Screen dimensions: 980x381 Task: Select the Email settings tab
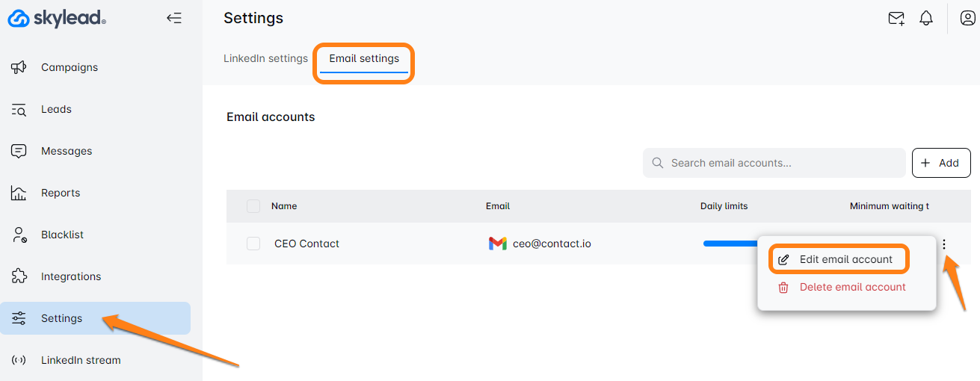click(364, 58)
